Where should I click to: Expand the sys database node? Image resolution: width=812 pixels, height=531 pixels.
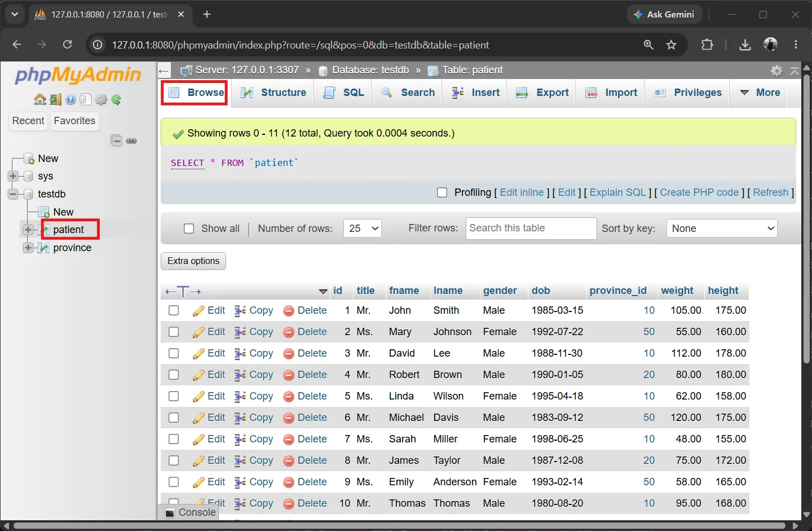[13, 176]
